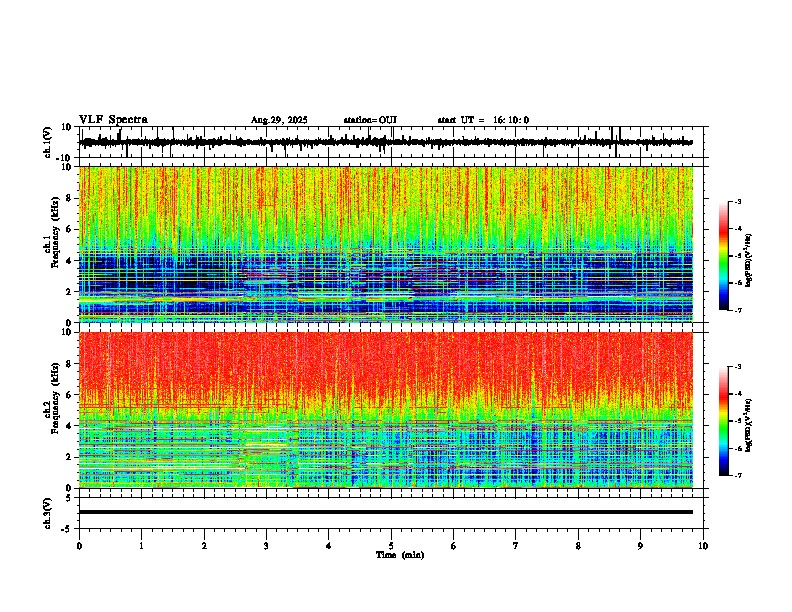Select the "Time (min)" x-axis label
The height and width of the screenshot is (612, 792).
pos(400,555)
